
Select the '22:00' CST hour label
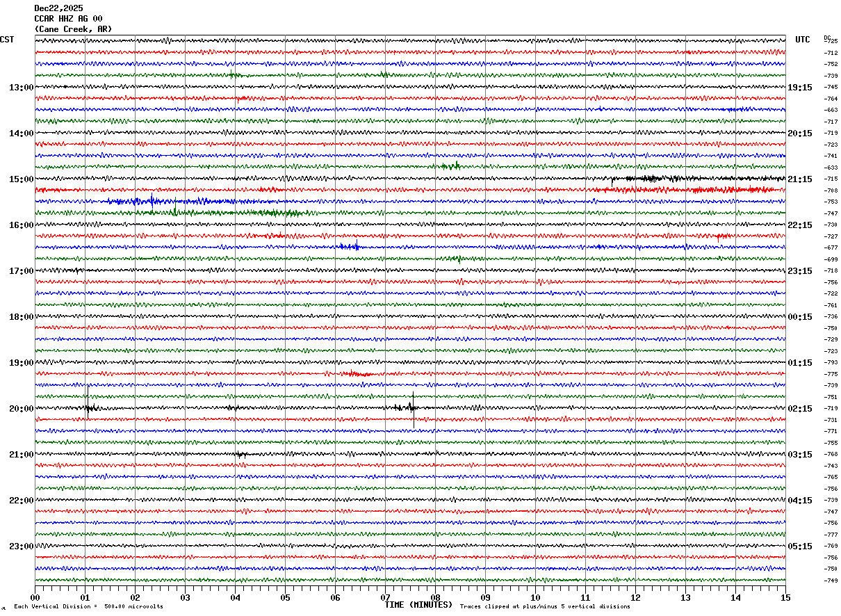21,501
